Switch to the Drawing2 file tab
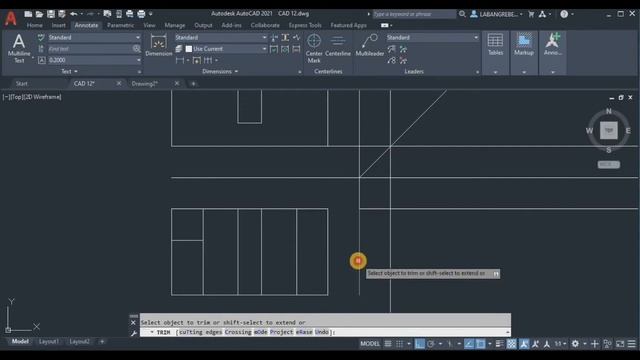Screen dimensions: 640x360 [x=144, y=84]
